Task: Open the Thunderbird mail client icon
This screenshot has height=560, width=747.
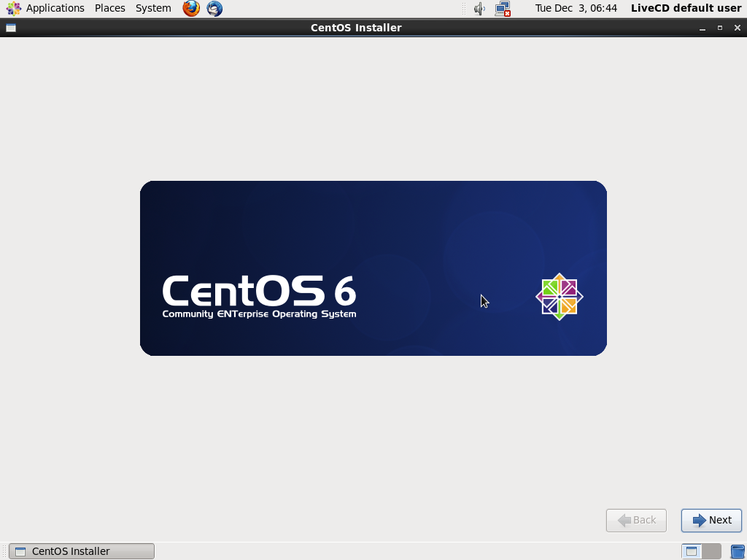Action: click(214, 9)
